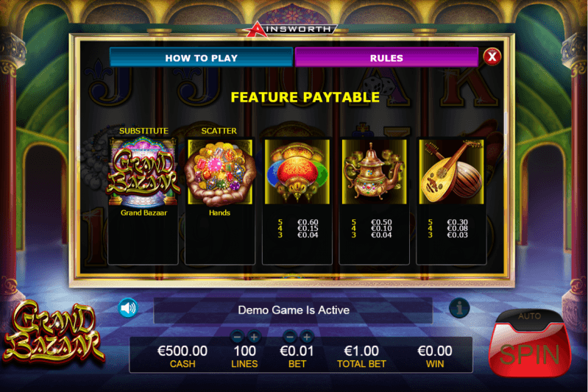Click the Ainsworth logo at top
Viewport: 588px width, 392px height.
tap(291, 29)
